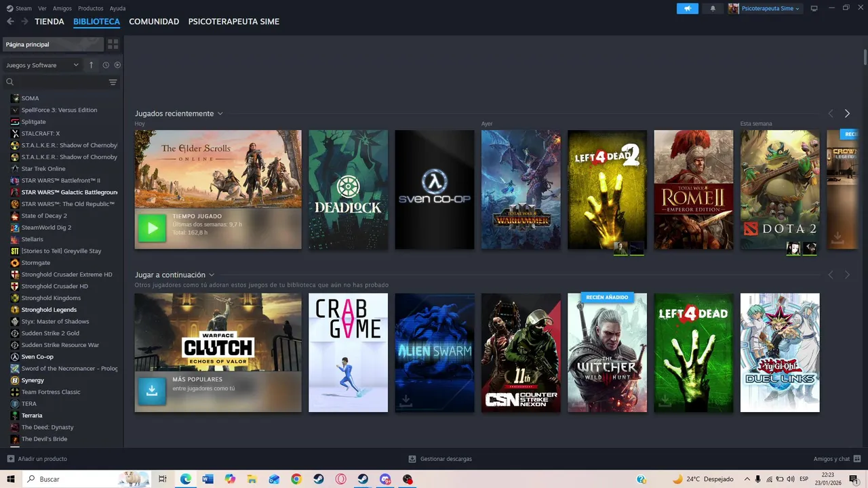Open Total War Rome II cover
Viewport: 868px width, 488px height.
click(x=693, y=190)
